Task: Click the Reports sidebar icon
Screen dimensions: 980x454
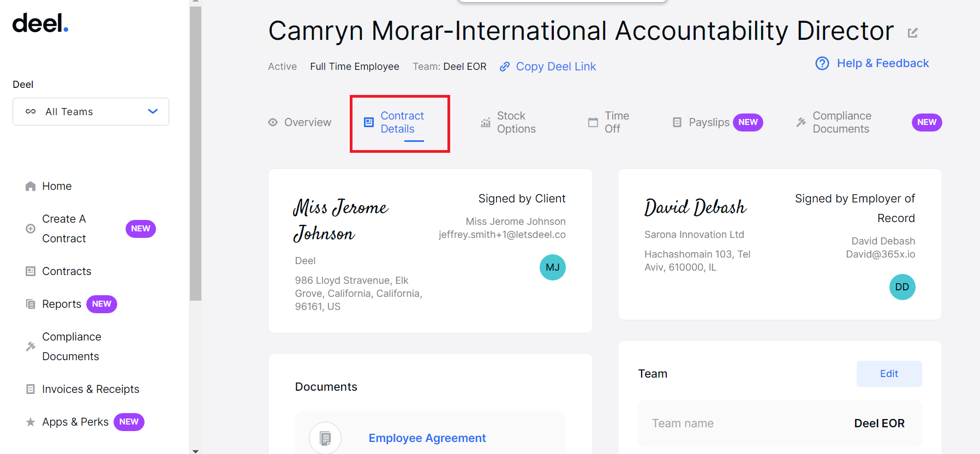Action: (x=31, y=304)
